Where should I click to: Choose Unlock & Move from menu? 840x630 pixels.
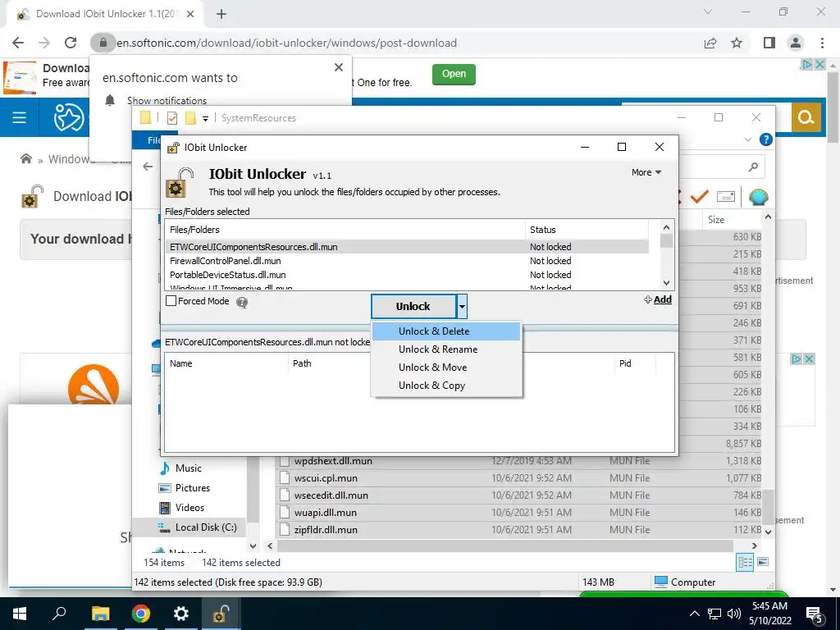click(x=445, y=367)
